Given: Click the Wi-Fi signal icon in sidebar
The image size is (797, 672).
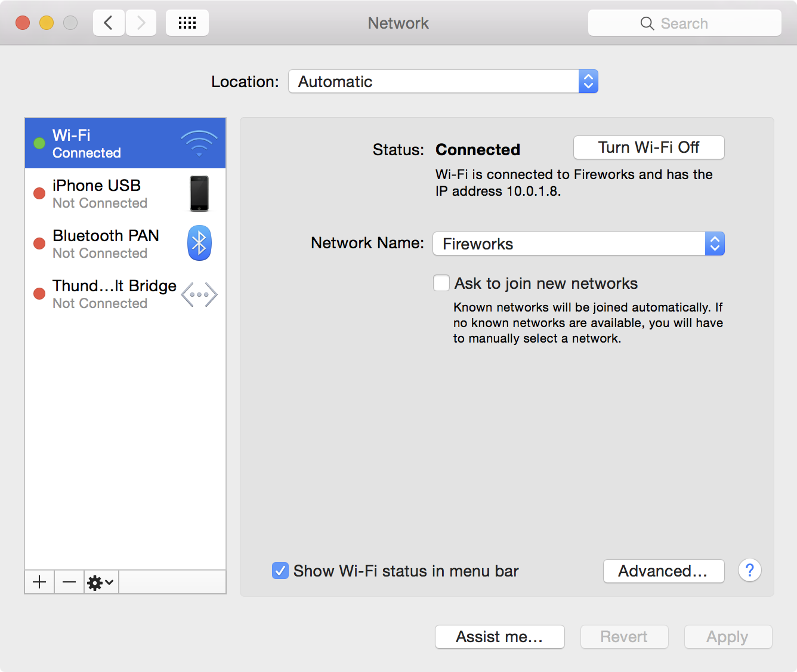Looking at the screenshot, I should pos(199,143).
